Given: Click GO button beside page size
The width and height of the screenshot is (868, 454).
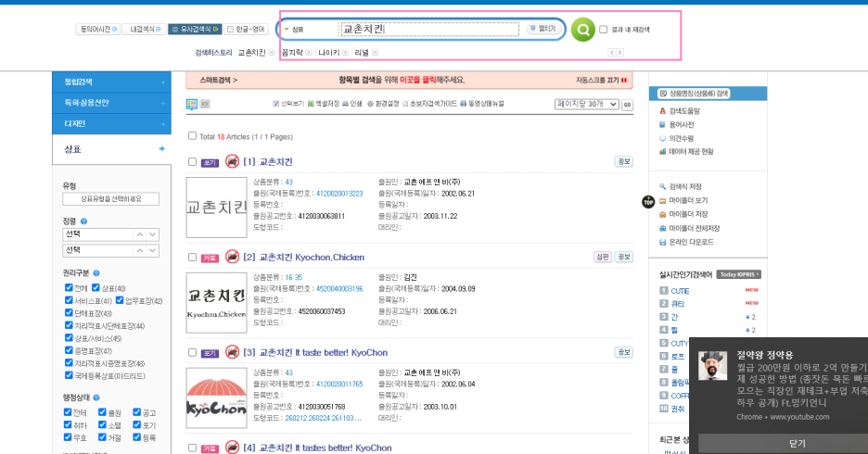Looking at the screenshot, I should pyautogui.click(x=627, y=105).
